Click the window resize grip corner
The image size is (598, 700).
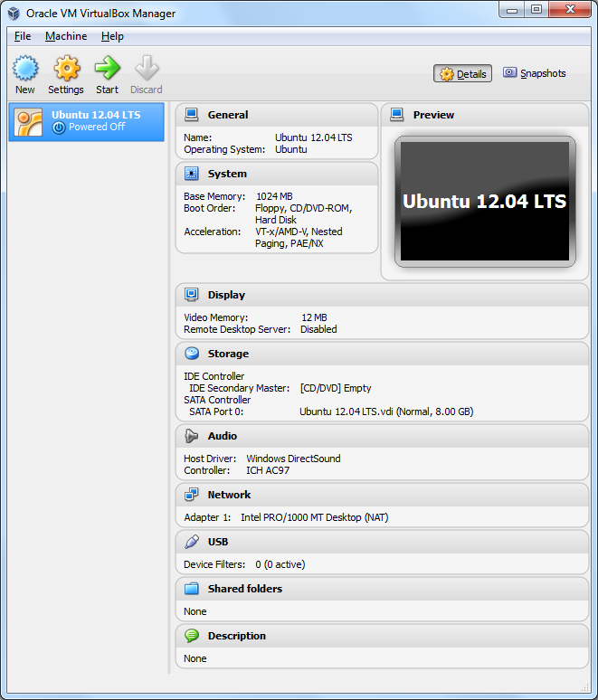click(x=585, y=687)
